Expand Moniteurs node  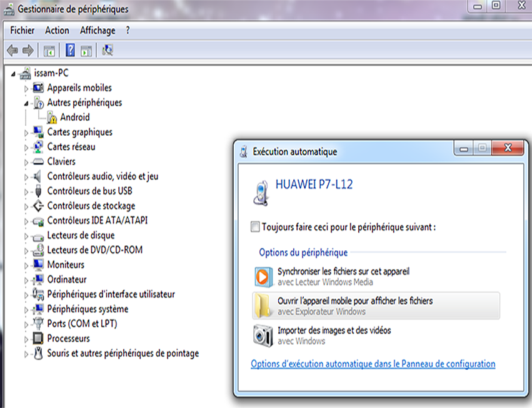(x=26, y=266)
